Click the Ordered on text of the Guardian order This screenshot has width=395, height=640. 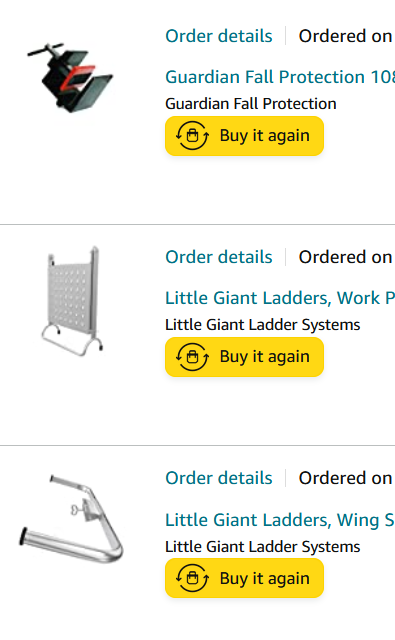346,36
